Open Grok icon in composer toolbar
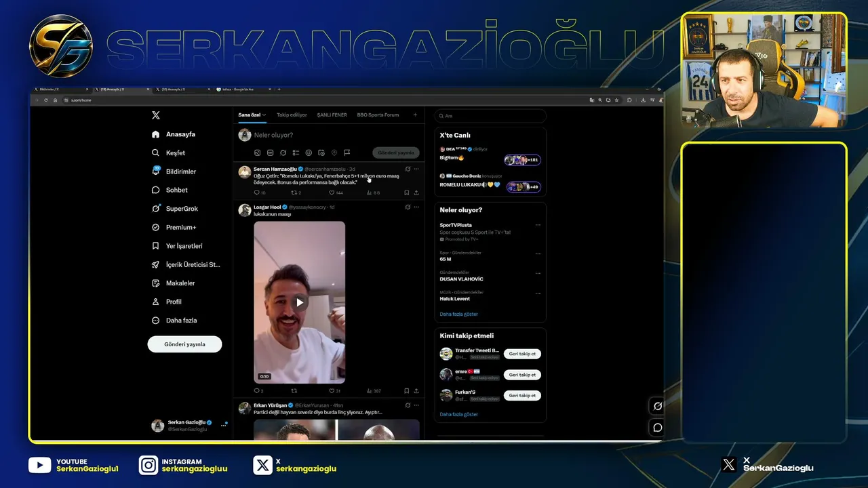Image resolution: width=868 pixels, height=488 pixels. (283, 153)
